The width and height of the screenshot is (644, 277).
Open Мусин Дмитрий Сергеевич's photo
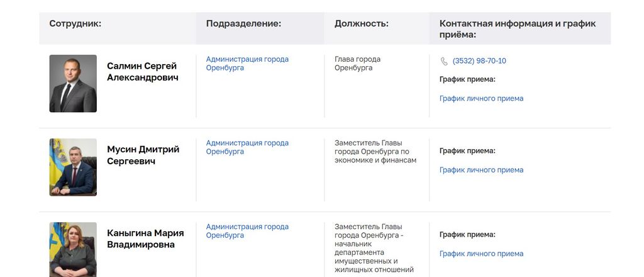(x=73, y=167)
